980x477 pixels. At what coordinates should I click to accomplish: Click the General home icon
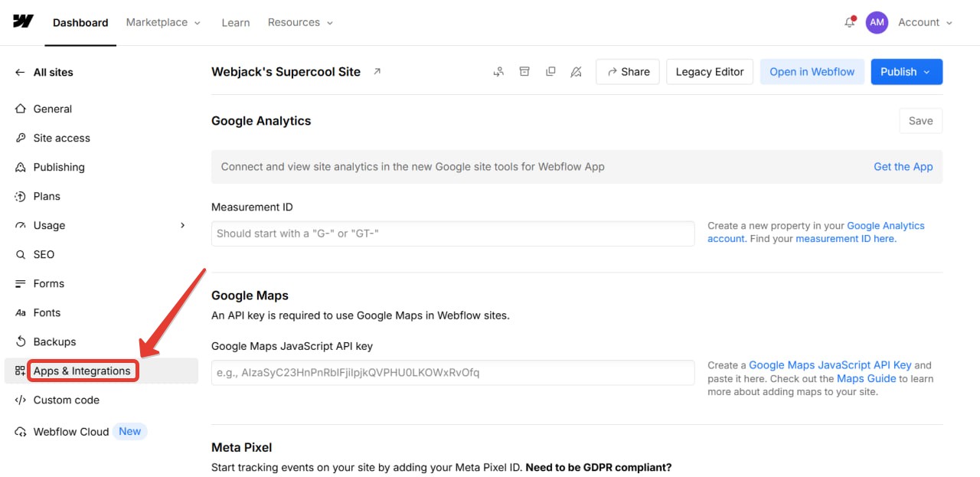[x=21, y=109]
